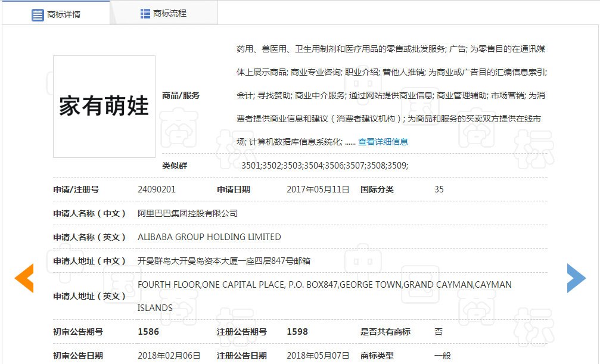Go to previous trademark with orange left arrow
This screenshot has width=600, height=364.
pyautogui.click(x=24, y=278)
